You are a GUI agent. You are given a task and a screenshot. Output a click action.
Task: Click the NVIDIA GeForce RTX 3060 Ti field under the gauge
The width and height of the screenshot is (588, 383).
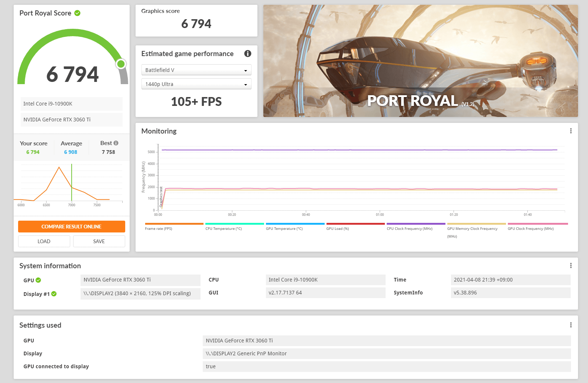72,120
